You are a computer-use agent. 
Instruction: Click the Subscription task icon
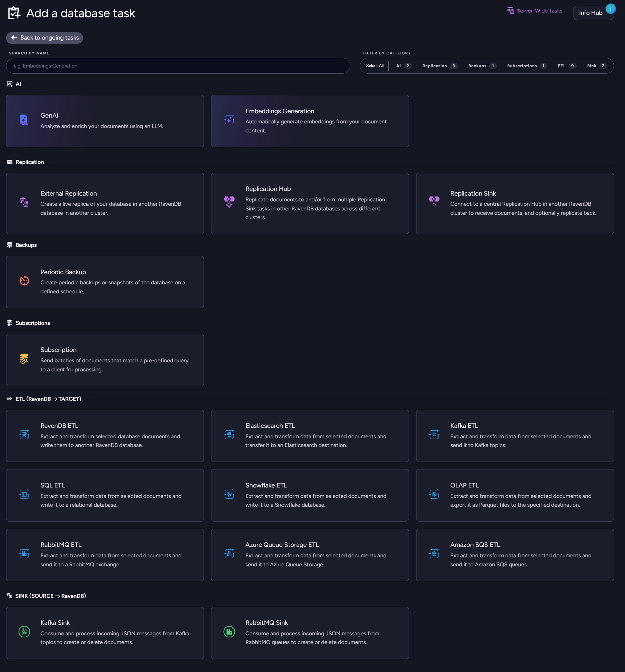pyautogui.click(x=24, y=359)
